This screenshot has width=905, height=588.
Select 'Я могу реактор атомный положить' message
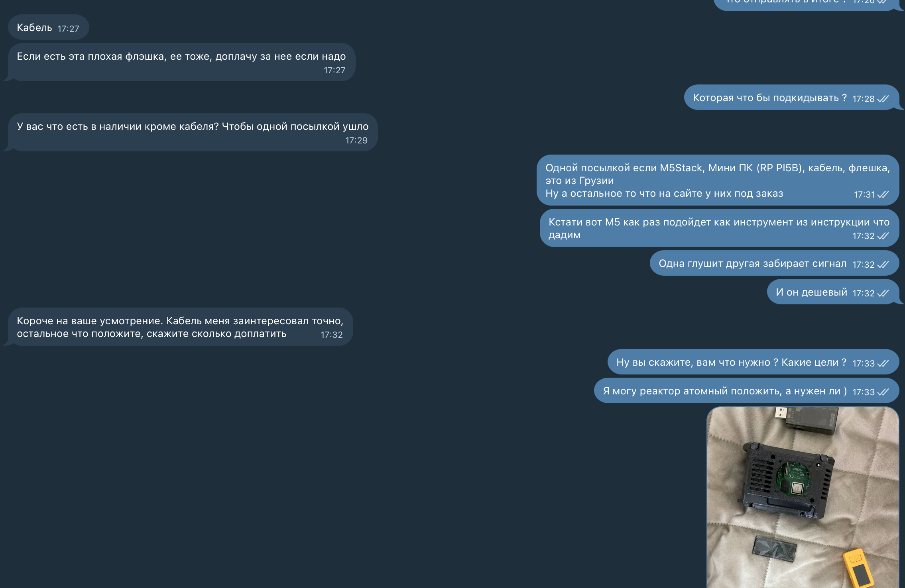point(746,390)
